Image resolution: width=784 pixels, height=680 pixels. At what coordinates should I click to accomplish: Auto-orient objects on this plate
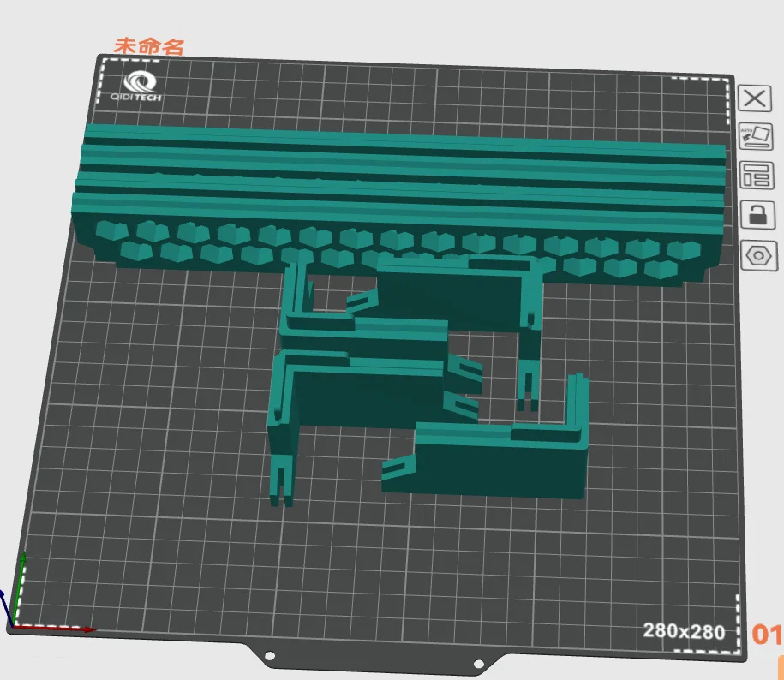coord(756,136)
